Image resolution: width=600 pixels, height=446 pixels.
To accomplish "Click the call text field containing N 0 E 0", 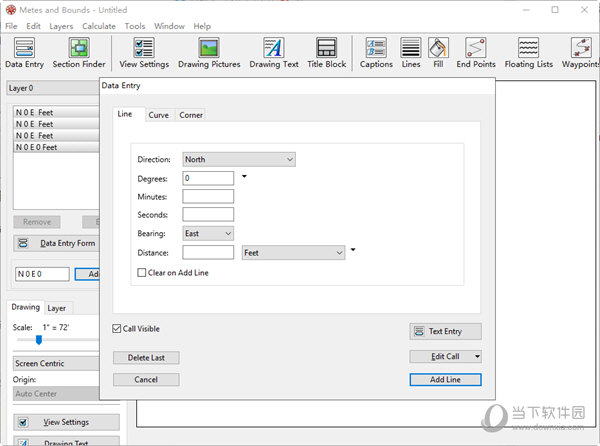I will point(42,274).
